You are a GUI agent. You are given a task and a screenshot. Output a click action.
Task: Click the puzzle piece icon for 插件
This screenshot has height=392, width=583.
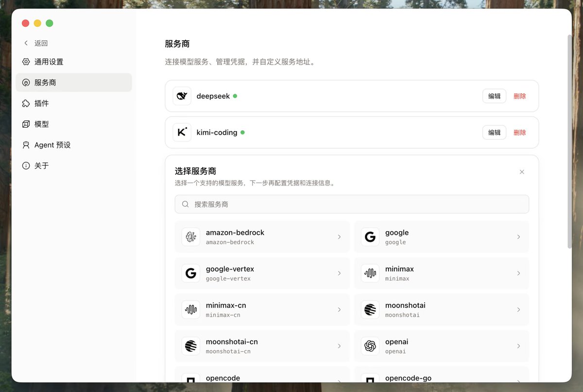(x=26, y=103)
